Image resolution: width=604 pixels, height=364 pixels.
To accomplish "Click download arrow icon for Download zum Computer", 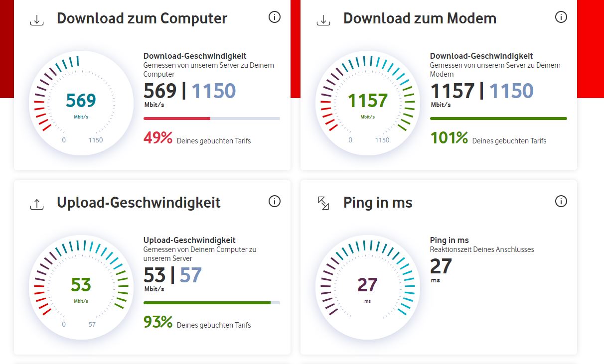I will pos(37,20).
